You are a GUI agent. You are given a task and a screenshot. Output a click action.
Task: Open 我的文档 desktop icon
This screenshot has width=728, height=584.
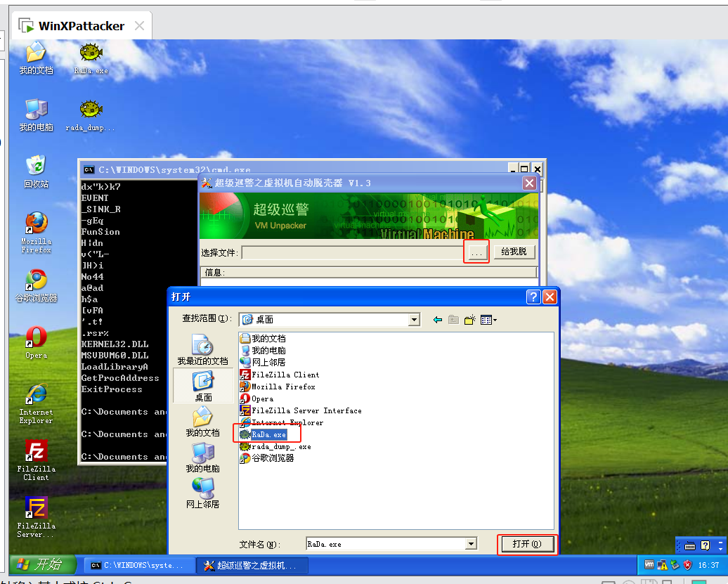[x=37, y=58]
